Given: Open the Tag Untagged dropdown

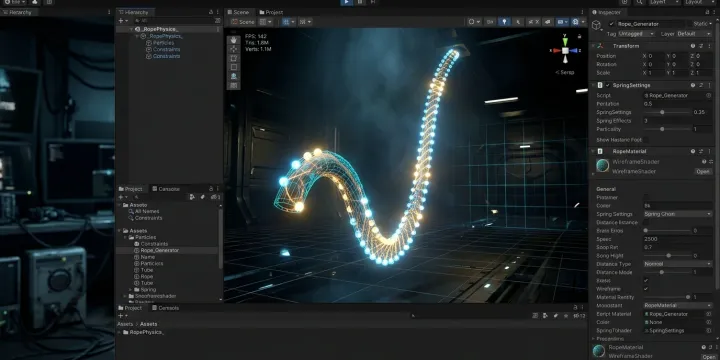Looking at the screenshot, I should tap(636, 34).
